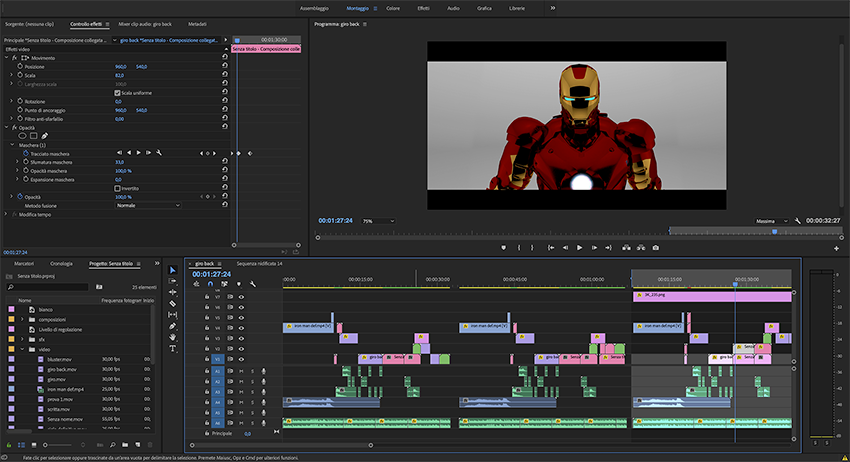This screenshot has height=462, width=850.
Task: Select the Slip tool
Action: (172, 315)
